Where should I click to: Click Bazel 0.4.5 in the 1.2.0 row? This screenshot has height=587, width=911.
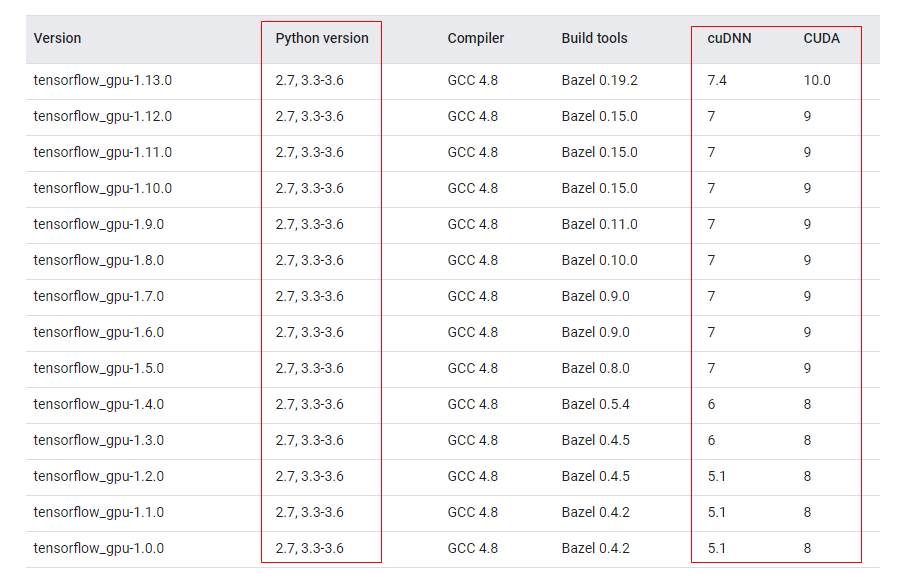click(596, 477)
